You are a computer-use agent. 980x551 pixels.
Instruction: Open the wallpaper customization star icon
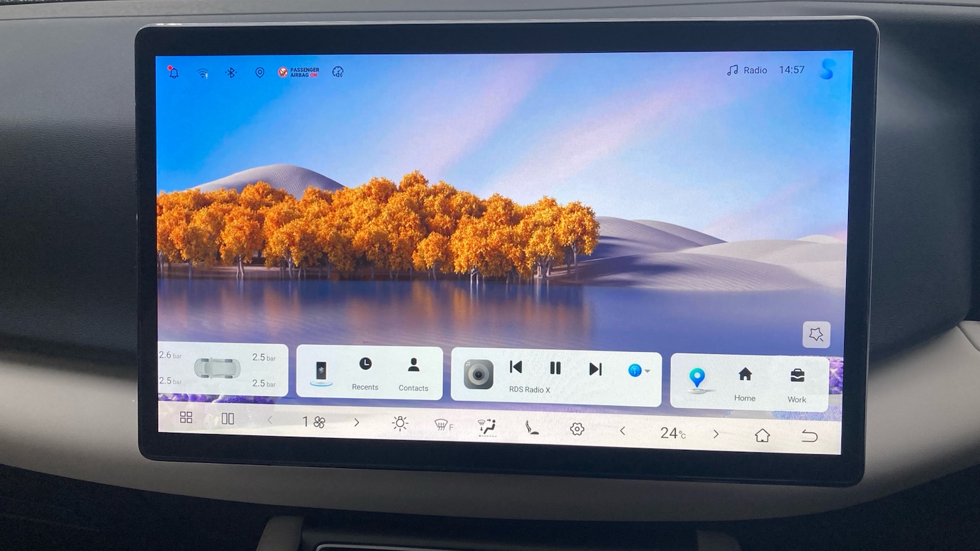coord(816,334)
